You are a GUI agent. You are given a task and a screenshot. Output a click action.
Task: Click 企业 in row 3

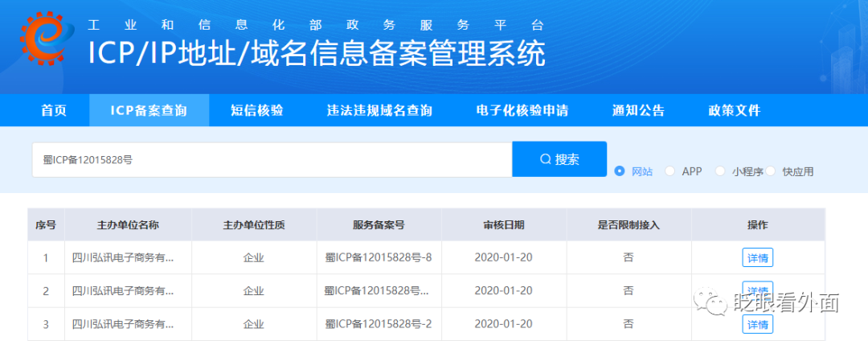click(x=254, y=324)
